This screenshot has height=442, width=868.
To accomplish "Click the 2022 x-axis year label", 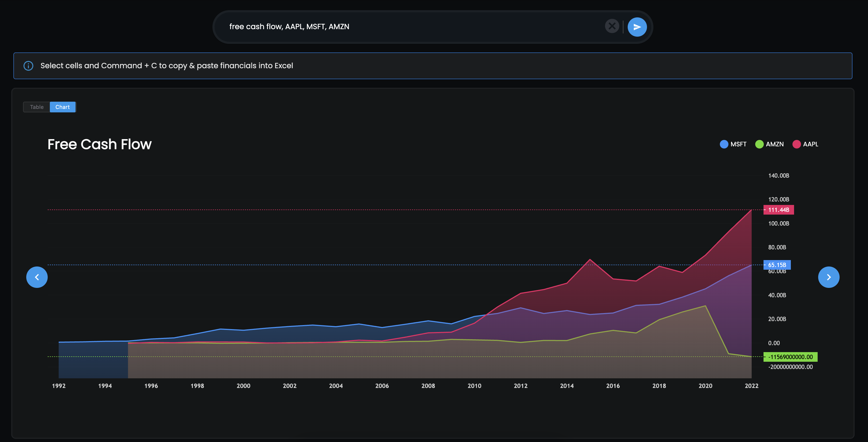I will pos(751,386).
